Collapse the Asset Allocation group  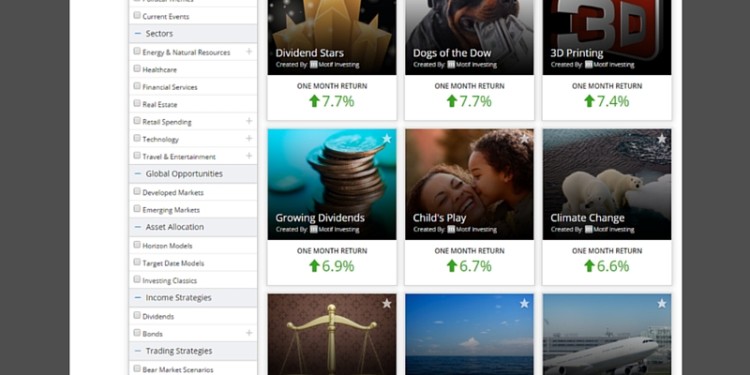[x=138, y=227]
